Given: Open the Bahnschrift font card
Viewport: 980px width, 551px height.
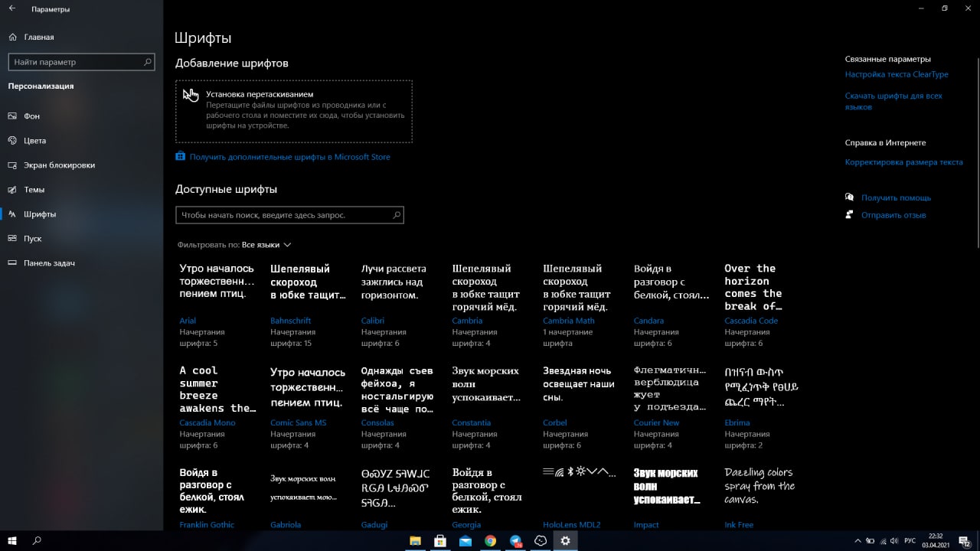Looking at the screenshot, I should pos(308,305).
